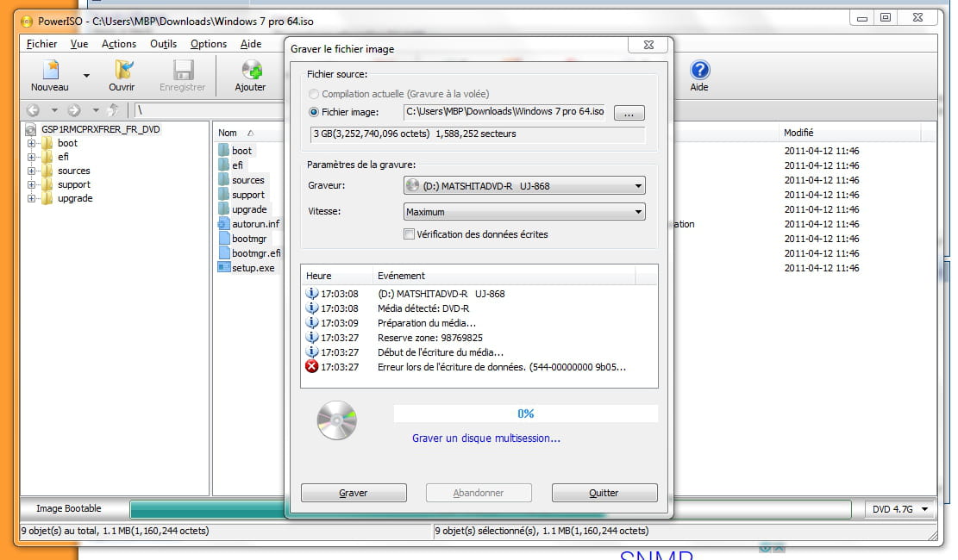Viewport: 958px width, 560px height.
Task: Select the sources folder icon in file list
Action: pos(223,179)
